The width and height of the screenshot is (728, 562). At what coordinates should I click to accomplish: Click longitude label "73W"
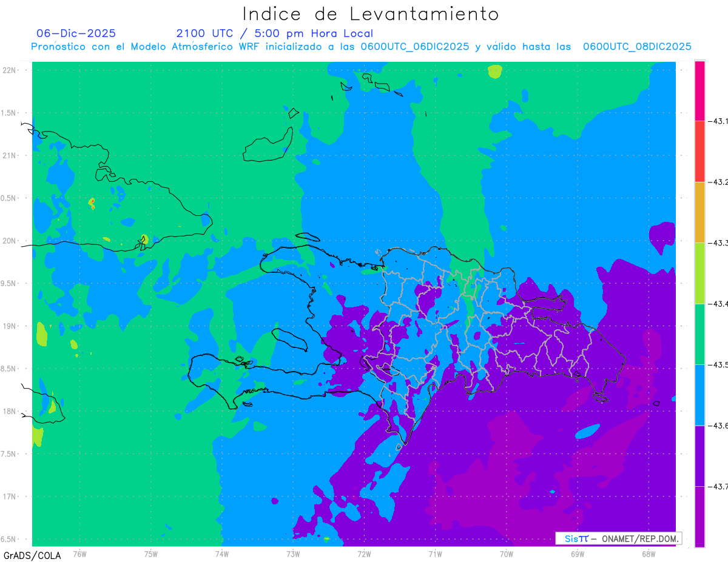coord(293,554)
